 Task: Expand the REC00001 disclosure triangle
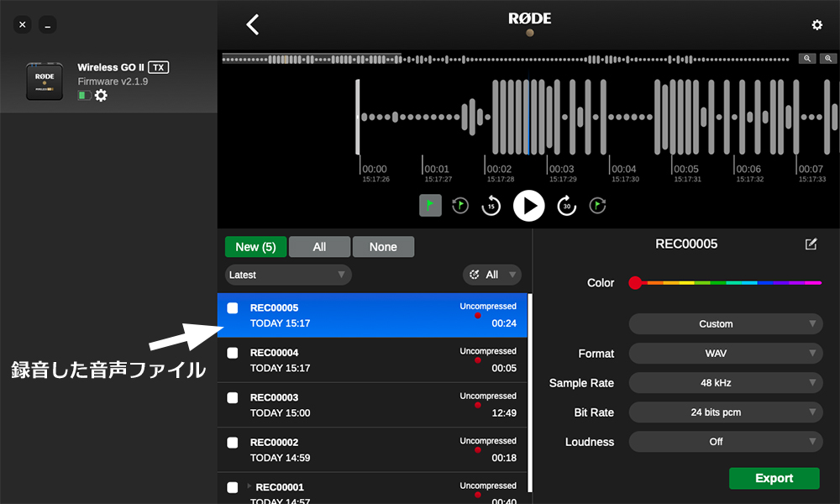[x=249, y=486]
